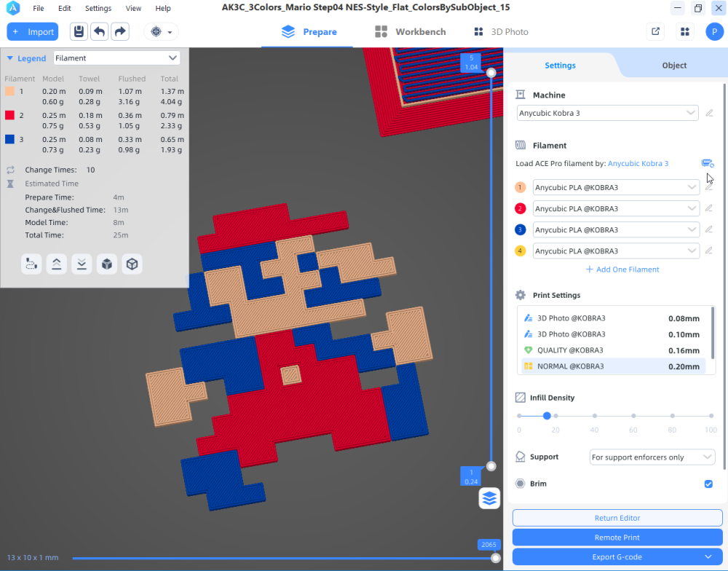Image resolution: width=728 pixels, height=571 pixels.
Task: Open the Support type dropdown
Action: (x=652, y=457)
